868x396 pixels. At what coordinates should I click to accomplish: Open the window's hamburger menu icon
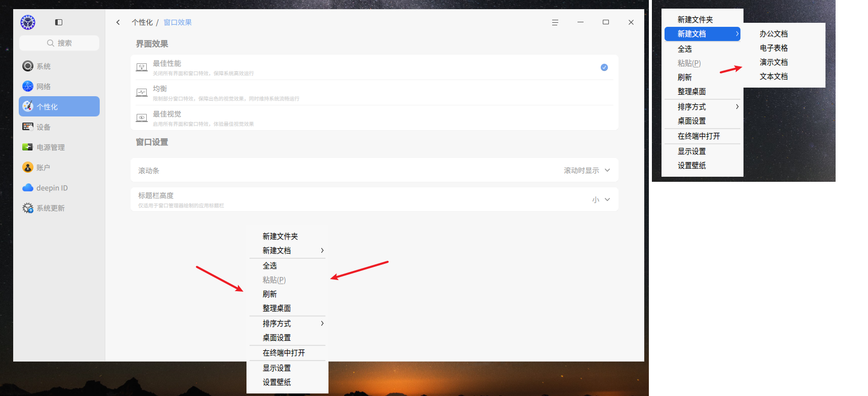(x=555, y=22)
